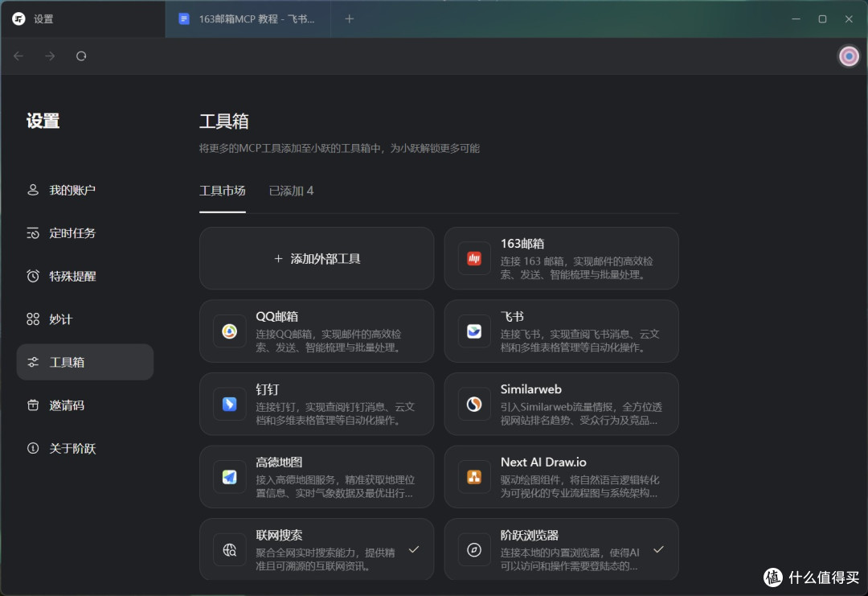
Task: Go back with the left arrow
Action: coord(18,56)
